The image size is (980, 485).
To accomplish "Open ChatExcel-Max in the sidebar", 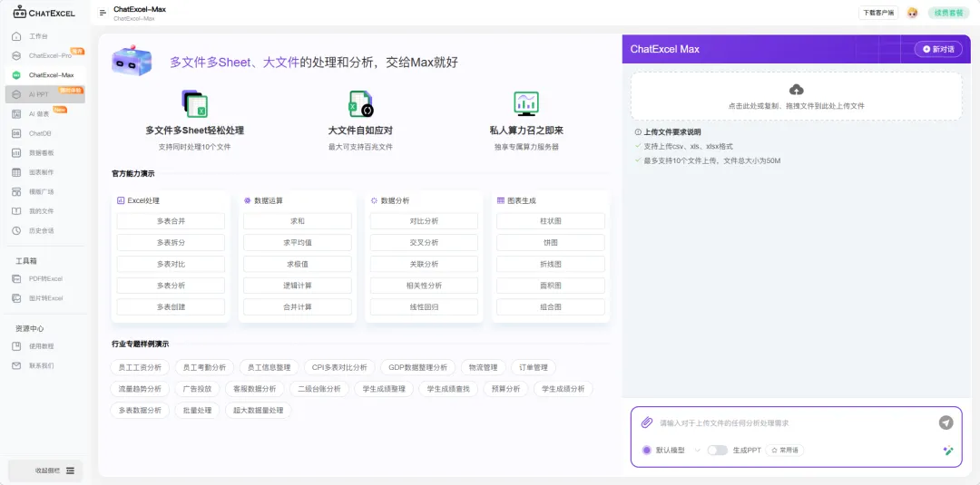I will coord(44,75).
